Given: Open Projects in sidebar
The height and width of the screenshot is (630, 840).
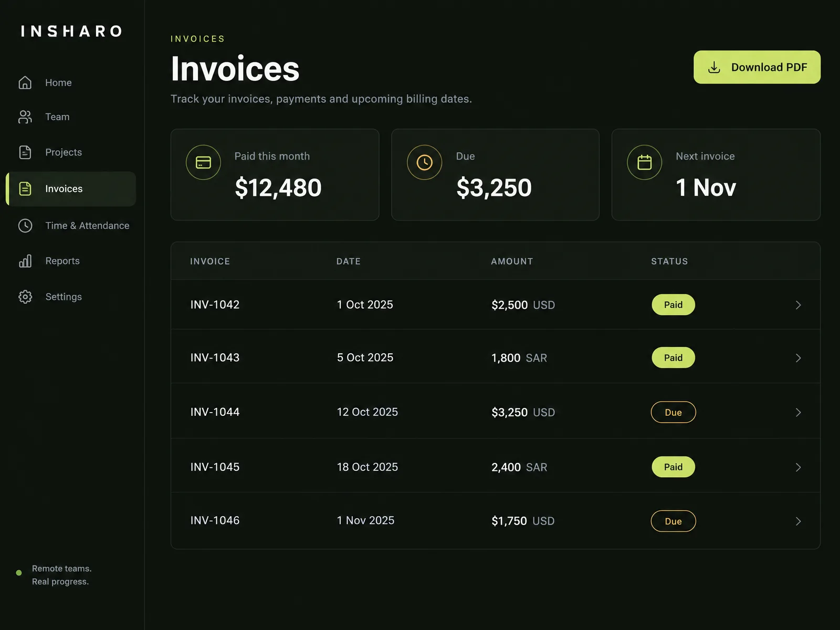Looking at the screenshot, I should [x=64, y=152].
